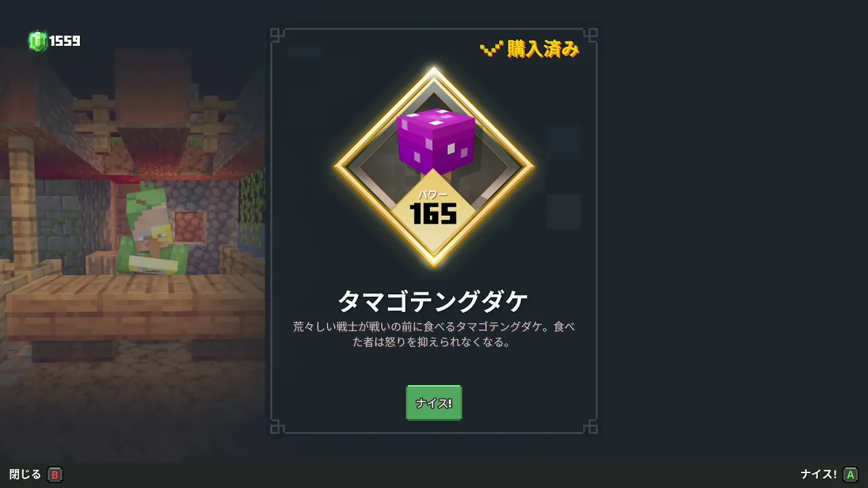Click the green A controller button icon

pyautogui.click(x=850, y=474)
